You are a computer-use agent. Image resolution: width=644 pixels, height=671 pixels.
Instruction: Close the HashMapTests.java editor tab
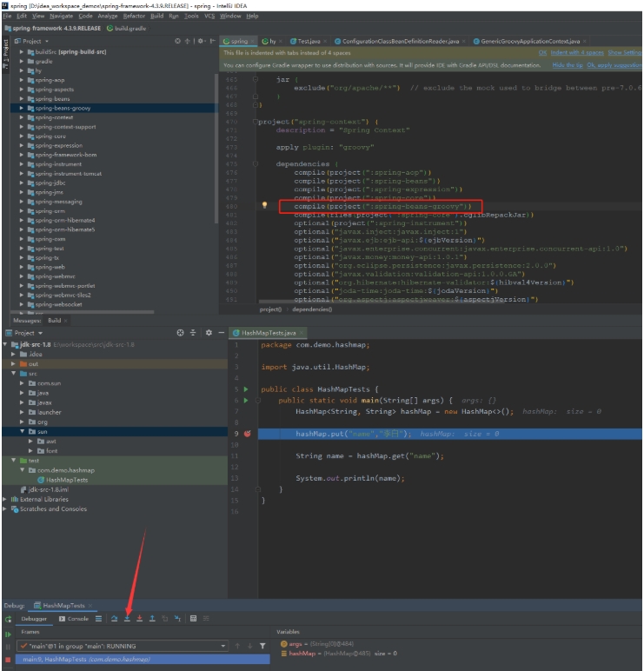click(x=302, y=333)
